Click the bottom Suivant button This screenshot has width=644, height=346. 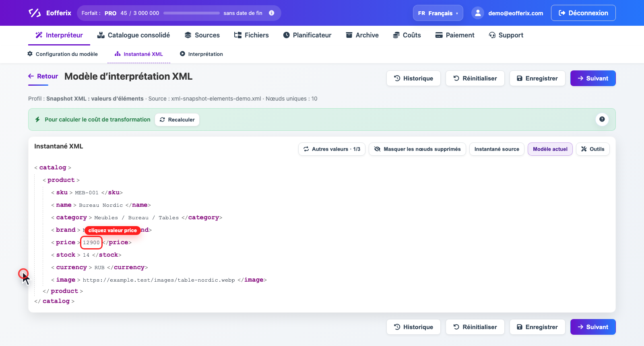pos(593,327)
